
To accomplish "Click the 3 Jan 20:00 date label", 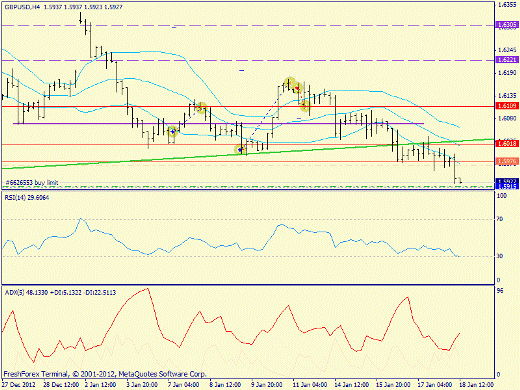I will [x=142, y=384].
